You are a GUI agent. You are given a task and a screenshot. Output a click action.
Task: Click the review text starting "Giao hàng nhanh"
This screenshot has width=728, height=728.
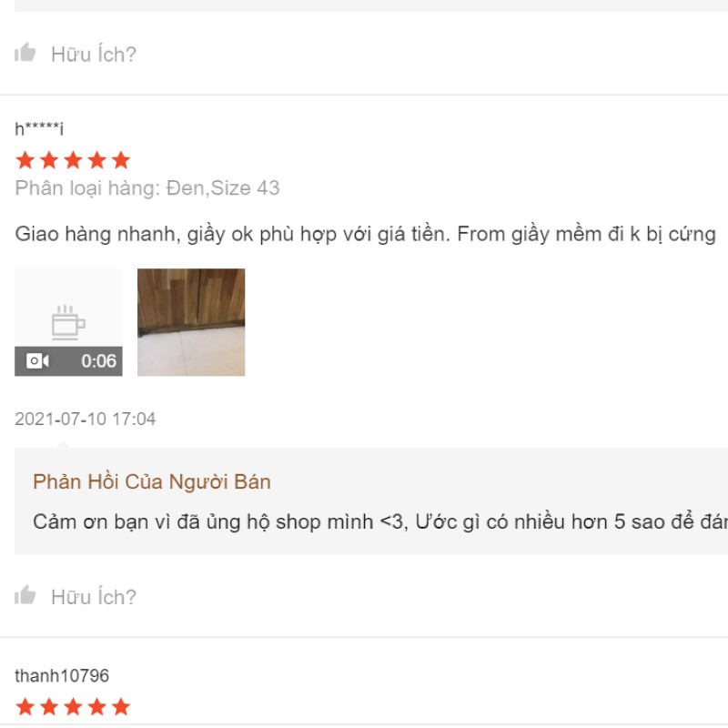(365, 234)
